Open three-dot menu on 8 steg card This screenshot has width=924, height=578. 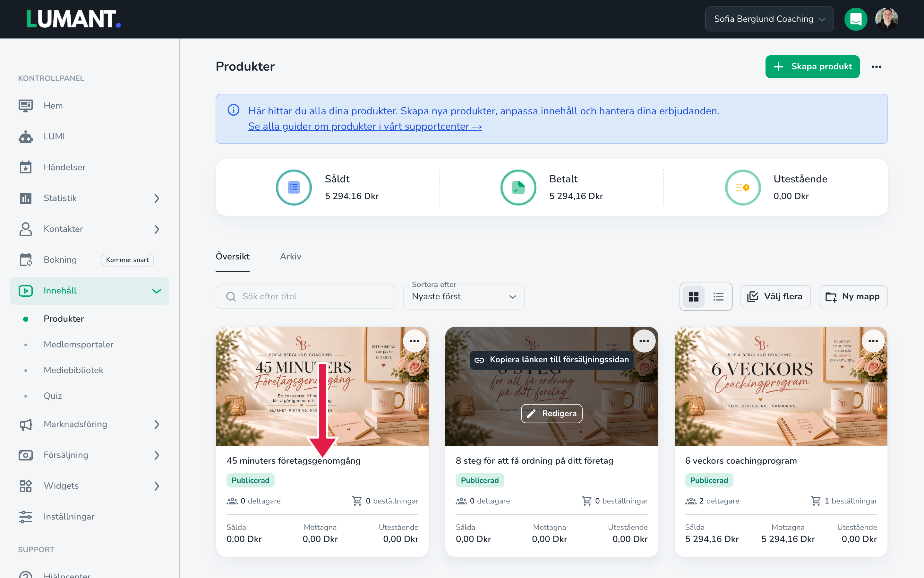point(644,341)
